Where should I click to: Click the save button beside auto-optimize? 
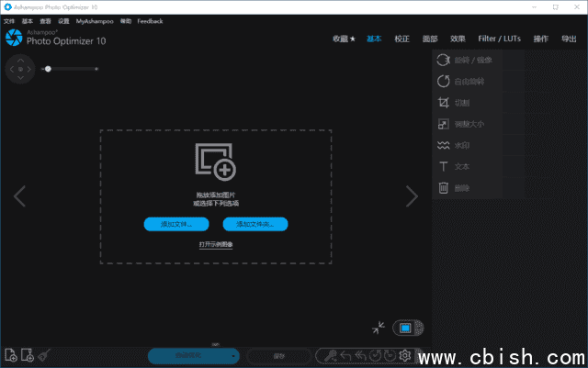(x=279, y=356)
